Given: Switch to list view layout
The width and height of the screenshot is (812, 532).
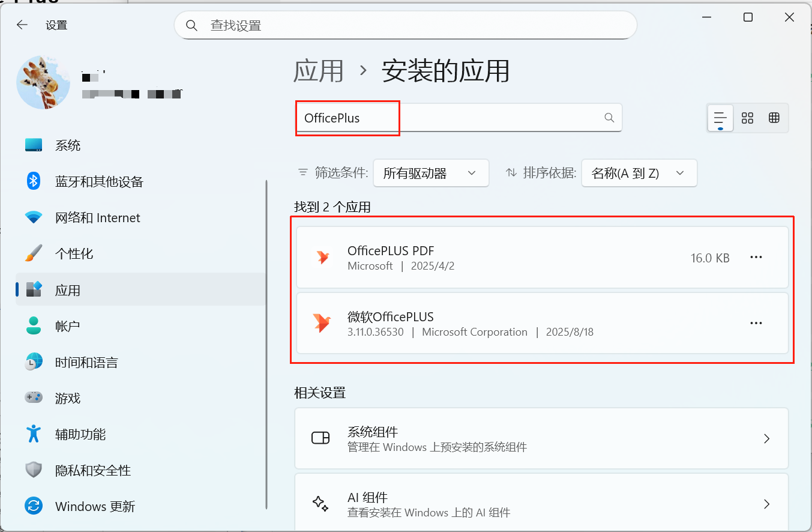Looking at the screenshot, I should pos(720,118).
